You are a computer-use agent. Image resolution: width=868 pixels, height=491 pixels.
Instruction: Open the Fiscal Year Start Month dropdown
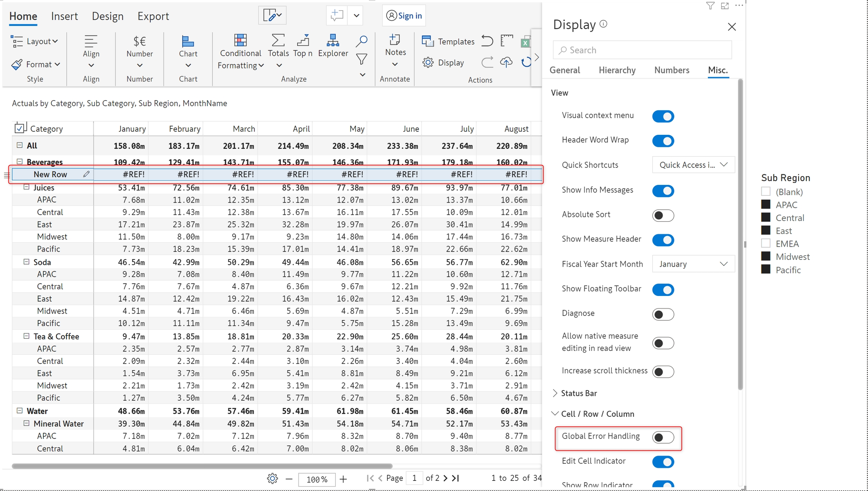coord(693,264)
